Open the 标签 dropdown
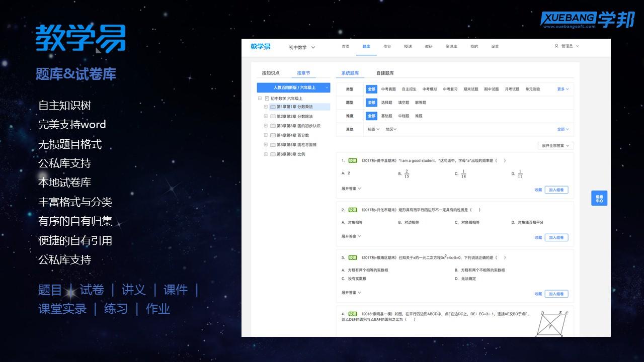Image resolution: width=644 pixels, height=362 pixels. click(x=373, y=129)
